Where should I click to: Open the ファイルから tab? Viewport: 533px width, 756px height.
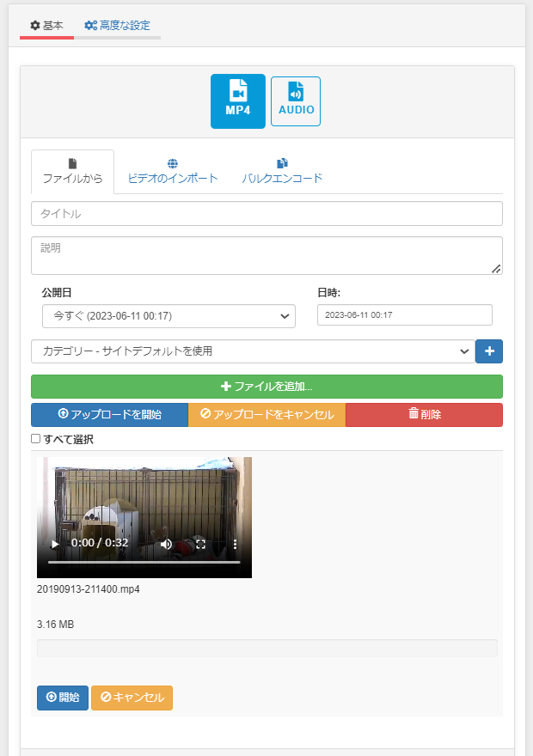point(73,172)
